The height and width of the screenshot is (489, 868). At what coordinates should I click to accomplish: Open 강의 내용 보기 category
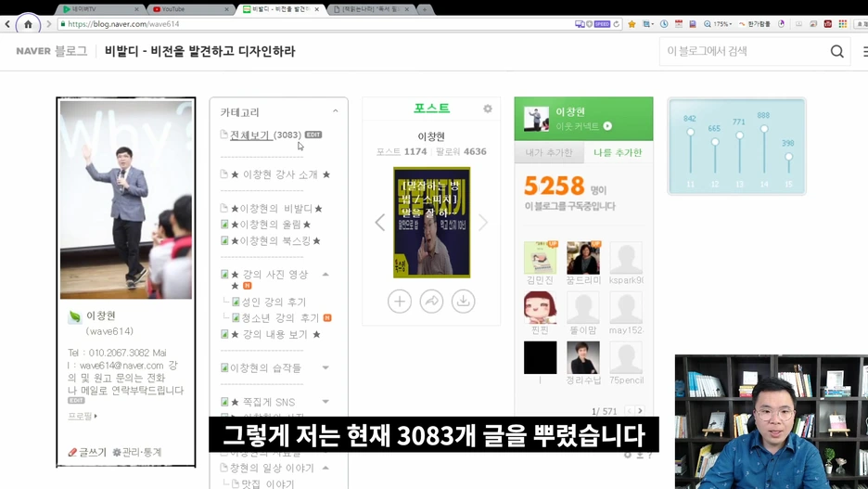click(275, 334)
